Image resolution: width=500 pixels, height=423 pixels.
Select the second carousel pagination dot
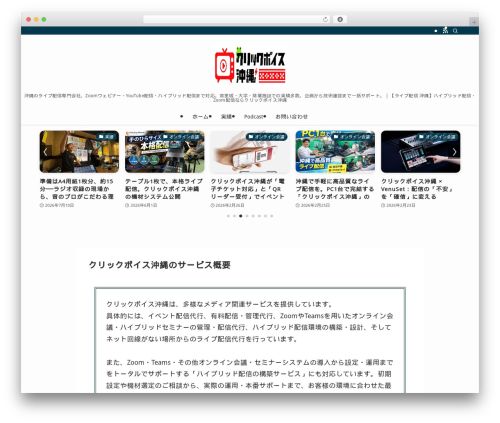234,216
